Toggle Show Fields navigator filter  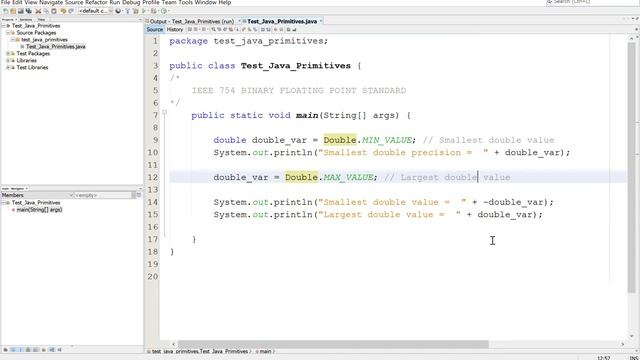[x=13, y=350]
